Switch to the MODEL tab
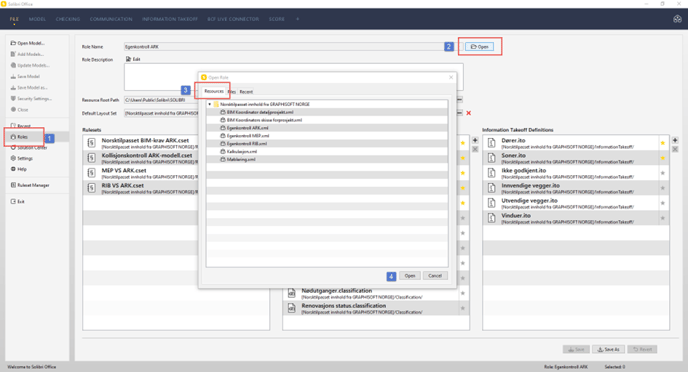688x372 pixels. (37, 19)
